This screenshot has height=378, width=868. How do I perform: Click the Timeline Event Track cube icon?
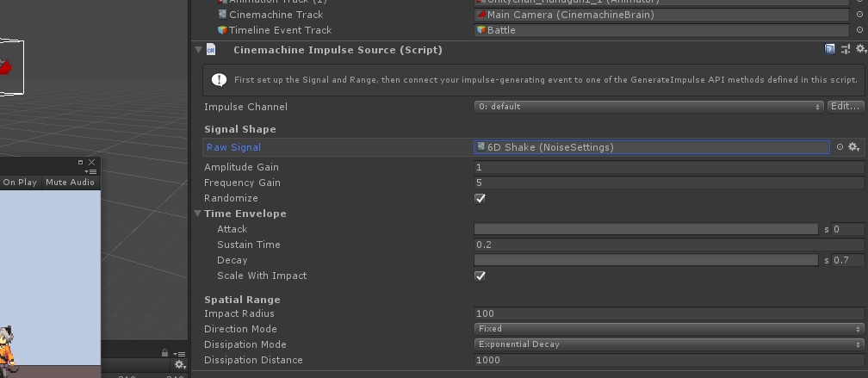[x=222, y=30]
